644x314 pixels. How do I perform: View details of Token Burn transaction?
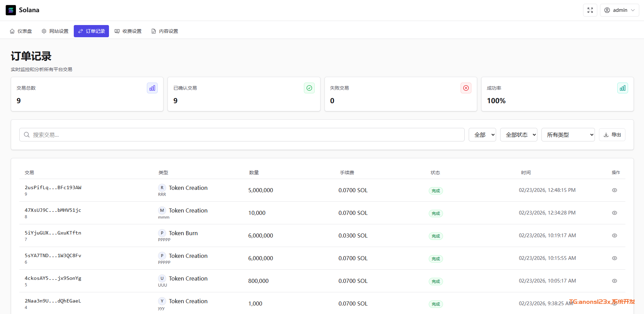click(614, 235)
